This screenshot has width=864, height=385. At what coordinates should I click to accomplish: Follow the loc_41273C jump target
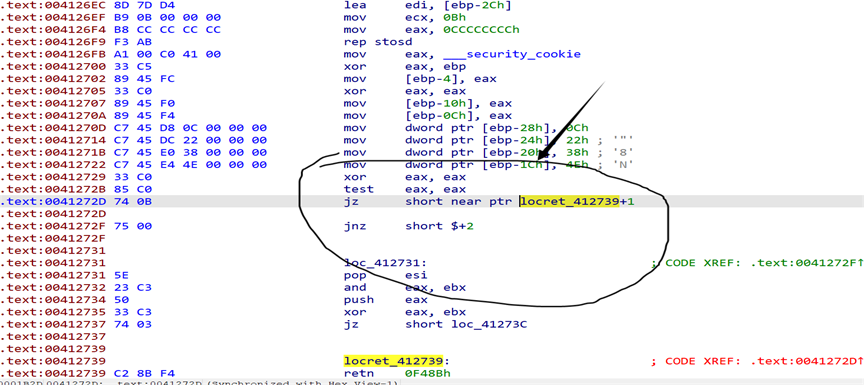point(489,324)
